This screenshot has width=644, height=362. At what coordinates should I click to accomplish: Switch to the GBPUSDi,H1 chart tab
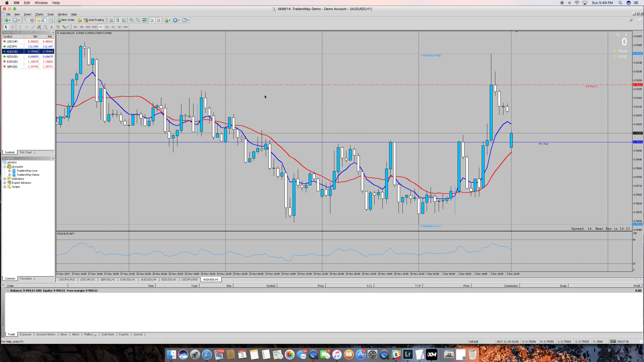point(107,280)
